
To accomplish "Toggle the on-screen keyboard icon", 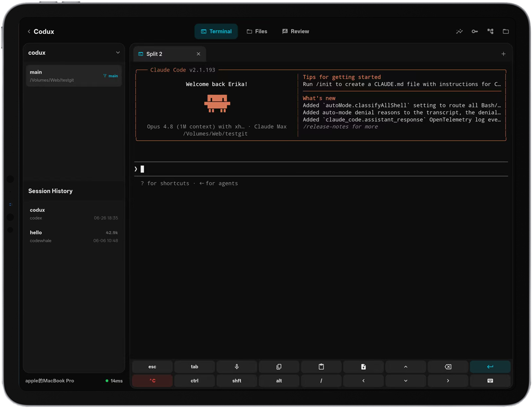I will [490, 381].
